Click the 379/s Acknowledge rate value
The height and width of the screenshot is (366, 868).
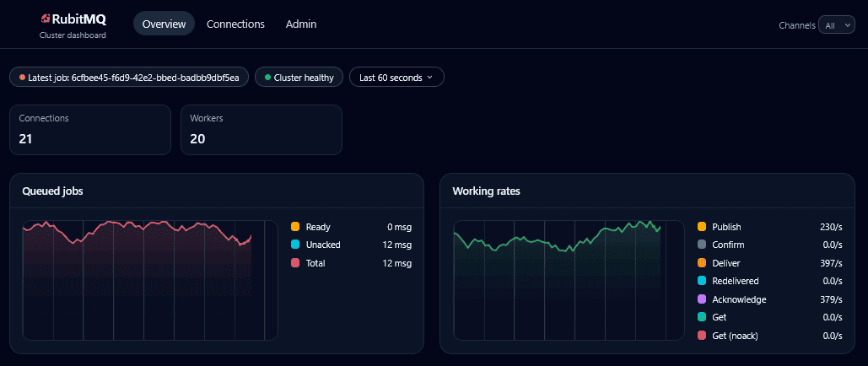point(831,299)
